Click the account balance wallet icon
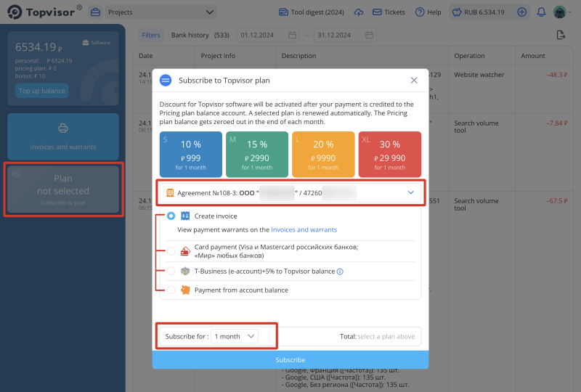Viewport: 581px width, 392px height. pos(185,290)
